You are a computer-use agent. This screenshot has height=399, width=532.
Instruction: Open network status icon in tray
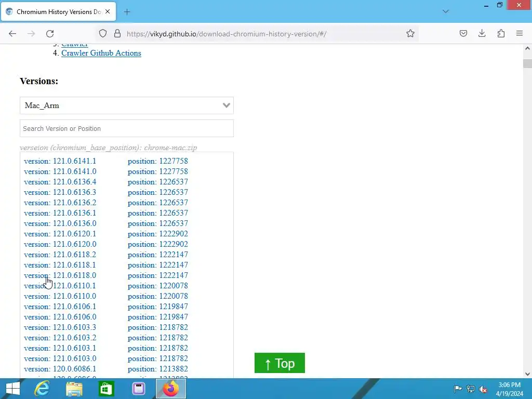(x=471, y=389)
